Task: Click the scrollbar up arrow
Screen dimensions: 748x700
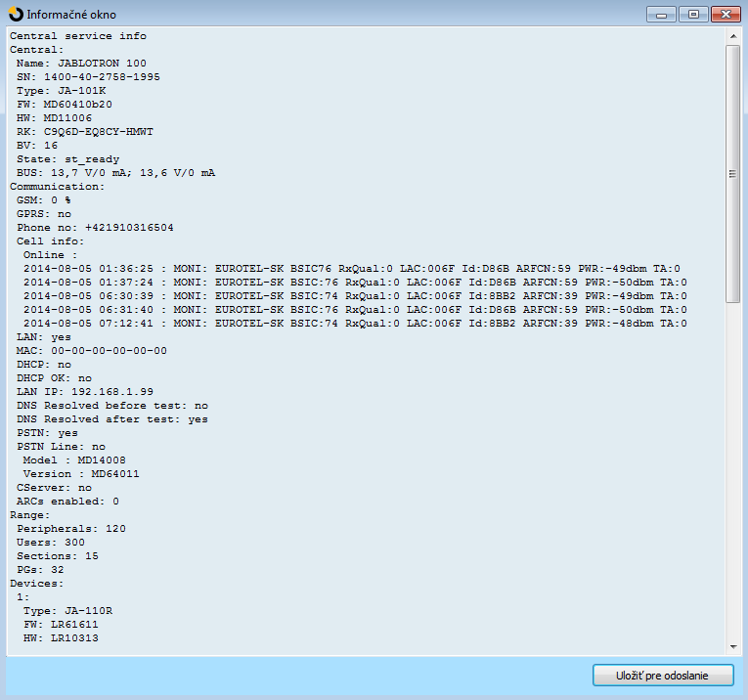Action: tap(732, 36)
